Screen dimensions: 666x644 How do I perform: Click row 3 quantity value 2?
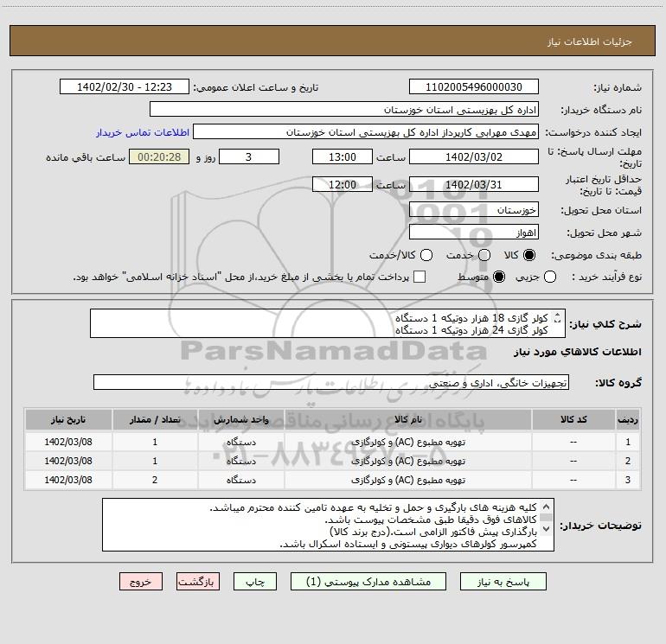coord(155,480)
